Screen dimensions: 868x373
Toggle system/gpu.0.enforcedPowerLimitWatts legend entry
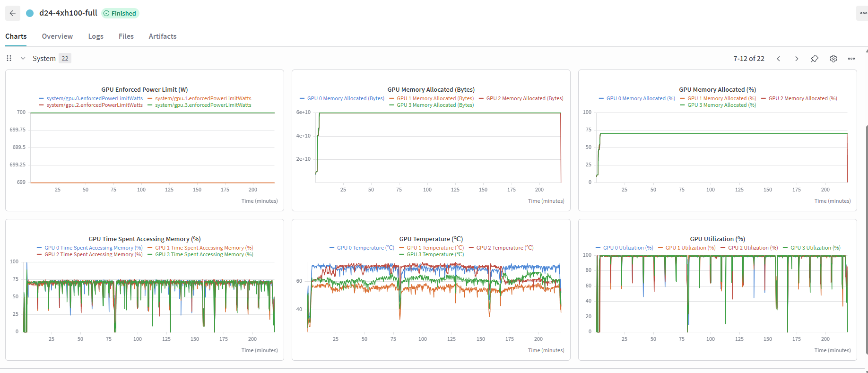click(x=91, y=98)
